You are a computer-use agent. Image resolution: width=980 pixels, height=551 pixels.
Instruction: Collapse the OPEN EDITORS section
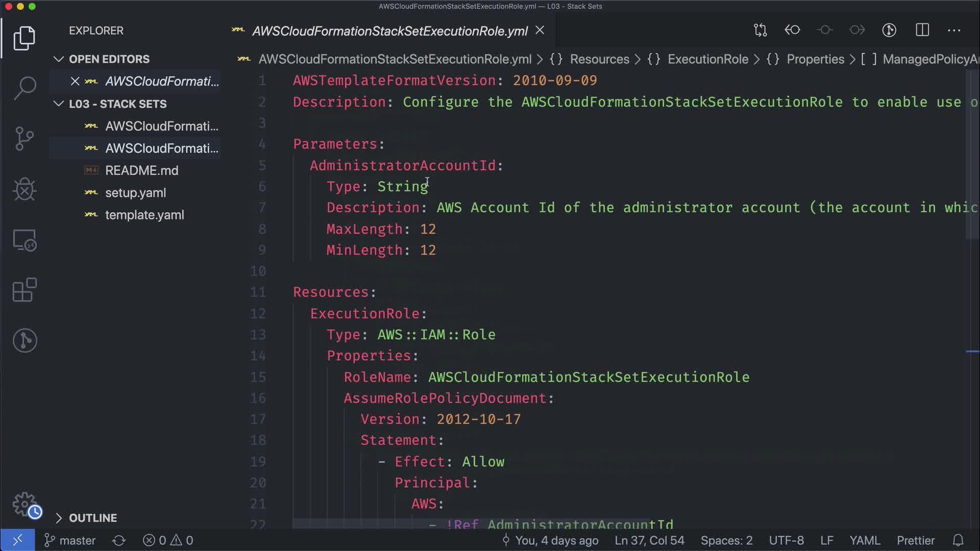[x=59, y=59]
